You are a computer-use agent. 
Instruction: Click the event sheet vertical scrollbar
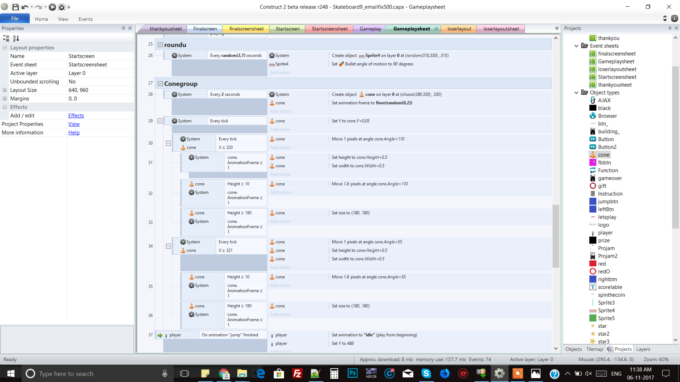[x=556, y=236]
